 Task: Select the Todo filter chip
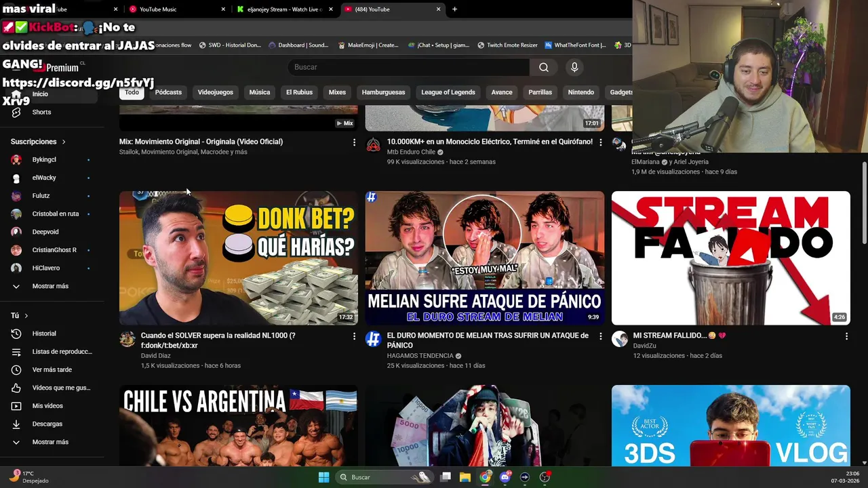pyautogui.click(x=132, y=93)
